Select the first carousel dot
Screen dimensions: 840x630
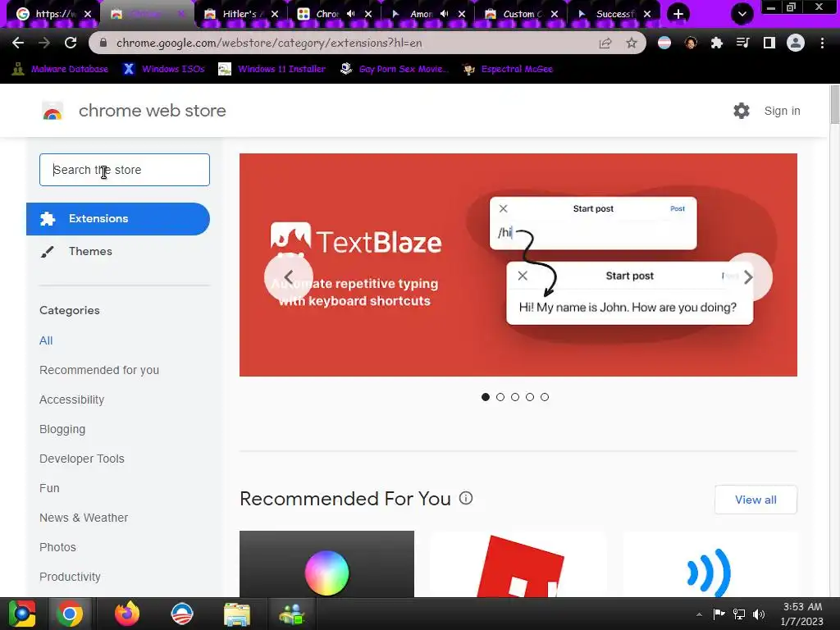pos(486,397)
